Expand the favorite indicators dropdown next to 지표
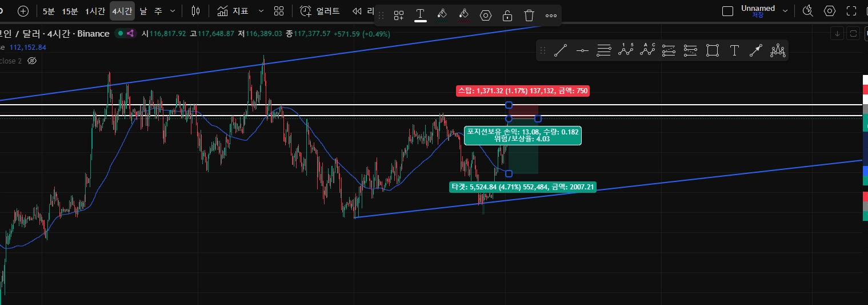The height and width of the screenshot is (305, 868). click(261, 11)
